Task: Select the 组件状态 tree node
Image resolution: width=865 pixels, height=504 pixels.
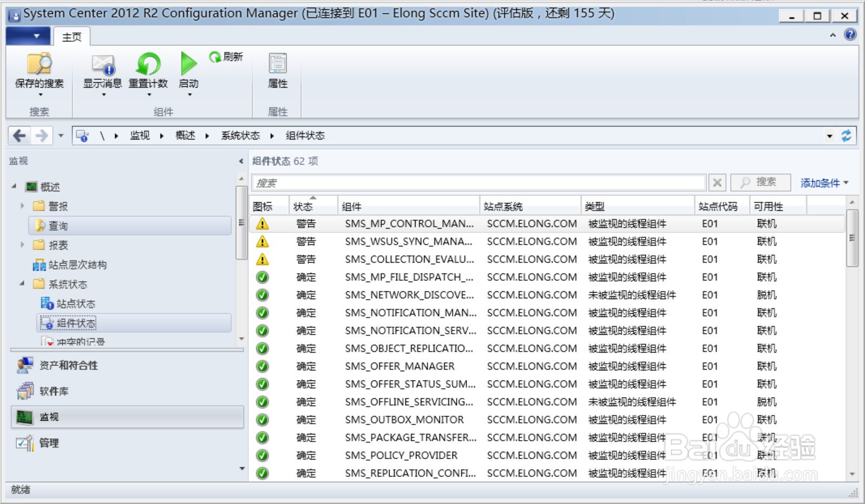Action: click(134, 323)
